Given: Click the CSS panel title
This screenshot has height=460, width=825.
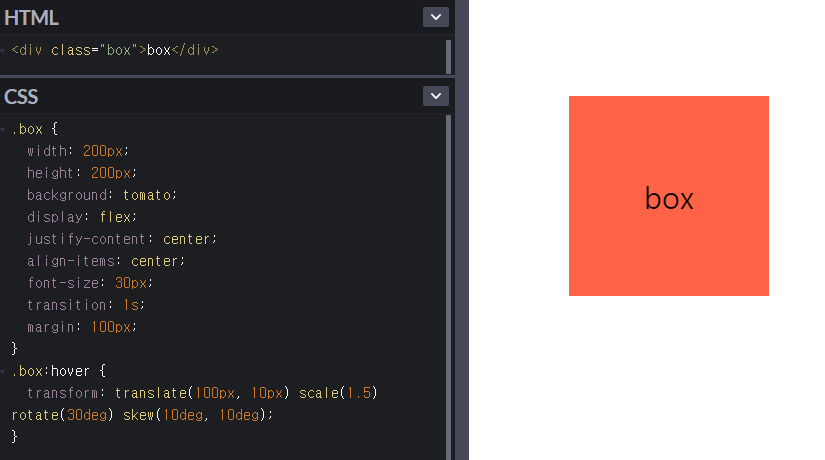Looking at the screenshot, I should [21, 97].
